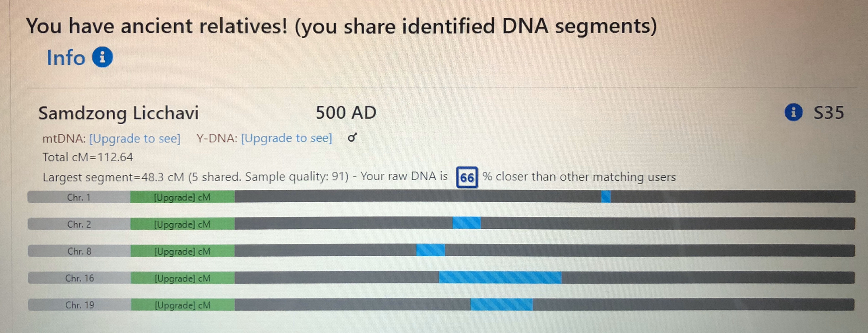868x333 pixels.
Task: Open the blue Info link
Action: pos(66,58)
